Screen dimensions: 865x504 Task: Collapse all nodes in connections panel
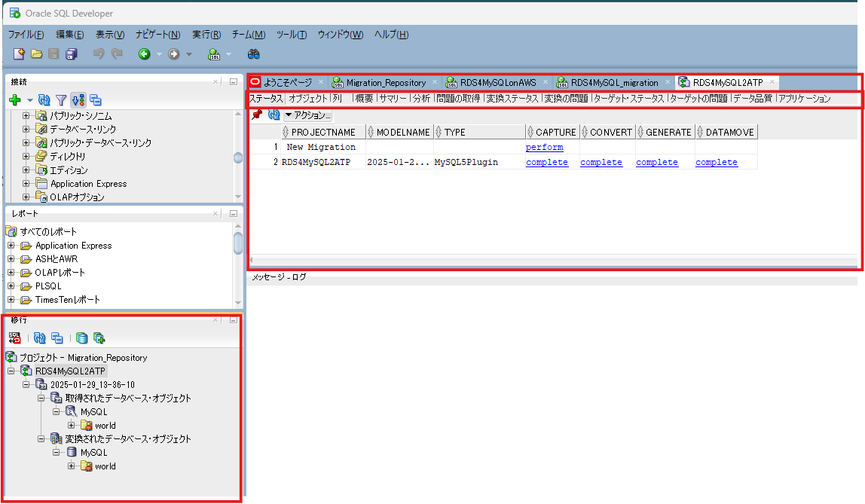point(96,99)
